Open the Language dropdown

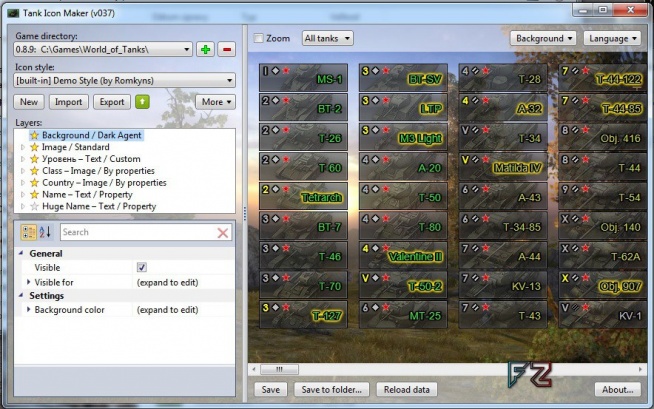612,38
